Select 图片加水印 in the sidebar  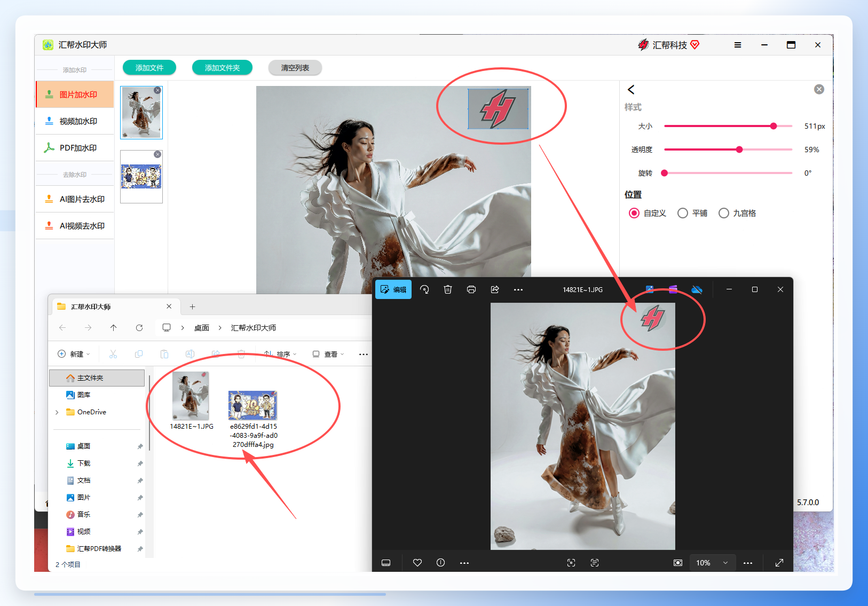pos(75,95)
